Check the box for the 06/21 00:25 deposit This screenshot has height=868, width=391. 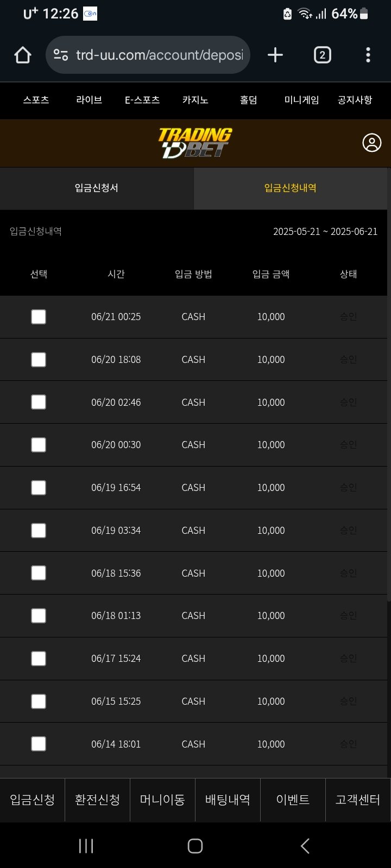pyautogui.click(x=39, y=317)
